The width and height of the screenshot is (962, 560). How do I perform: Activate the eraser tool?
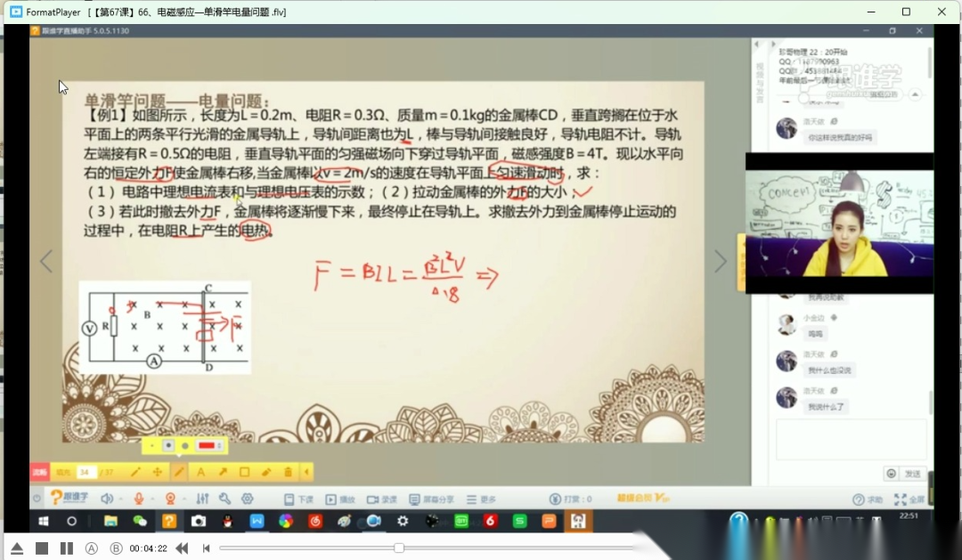(266, 472)
